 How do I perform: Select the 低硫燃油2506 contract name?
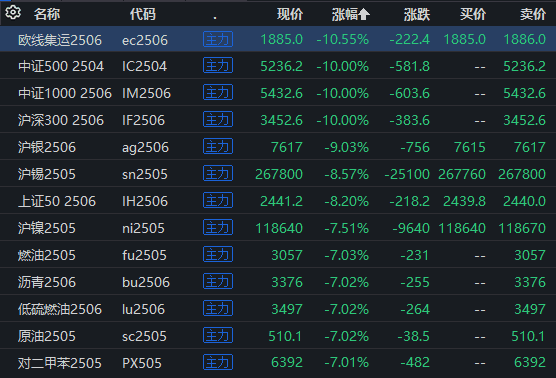[x=60, y=309]
